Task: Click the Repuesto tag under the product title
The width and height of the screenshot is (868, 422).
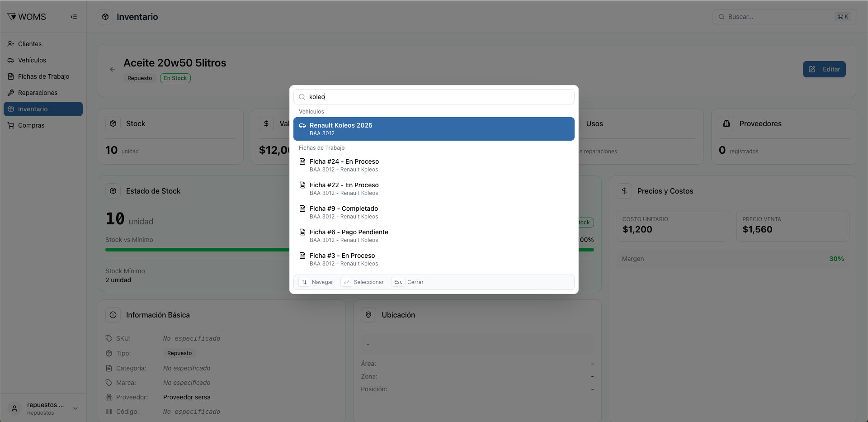Action: [x=140, y=78]
